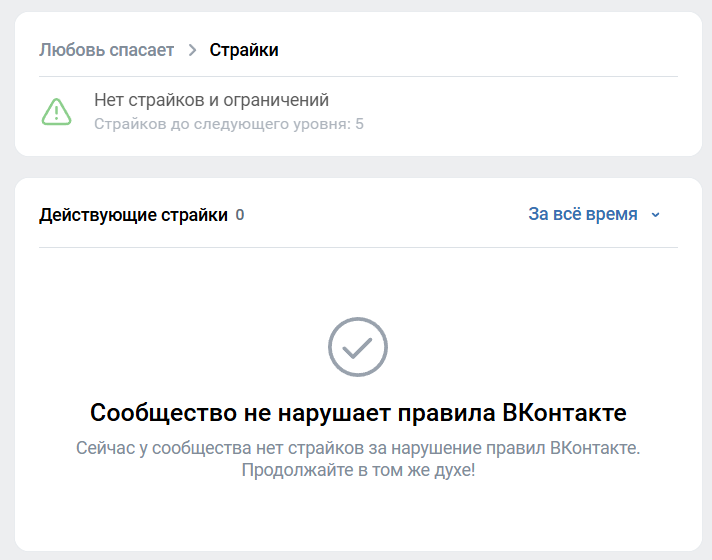The image size is (712, 560).
Task: Click the word ВКонтакте in bold heading
Action: [564, 412]
